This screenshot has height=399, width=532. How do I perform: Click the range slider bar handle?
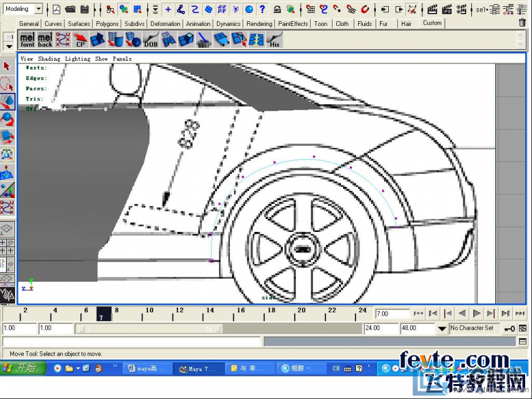tap(149, 329)
